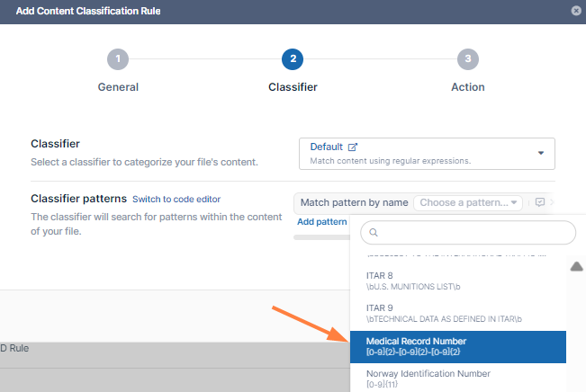Select ITAR 8 pattern from list
The width and height of the screenshot is (586, 392).
457,281
